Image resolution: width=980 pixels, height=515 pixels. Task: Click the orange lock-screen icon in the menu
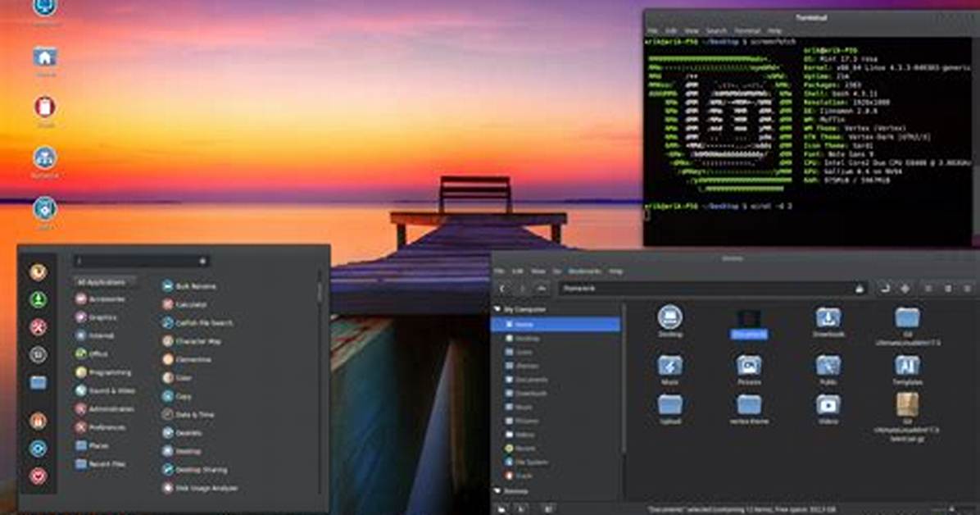[x=39, y=422]
